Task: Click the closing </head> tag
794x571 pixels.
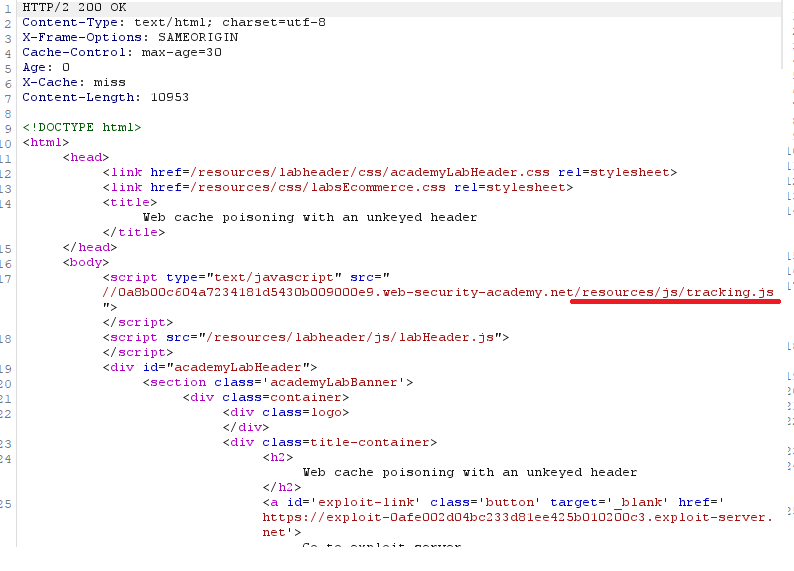Action: [90, 247]
